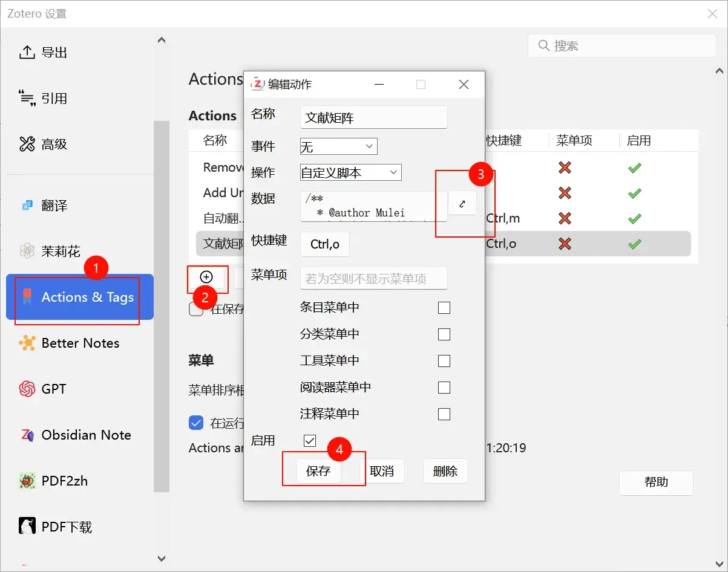
Task: Enable the 条目菜单中 checkbox
Action: click(x=444, y=308)
